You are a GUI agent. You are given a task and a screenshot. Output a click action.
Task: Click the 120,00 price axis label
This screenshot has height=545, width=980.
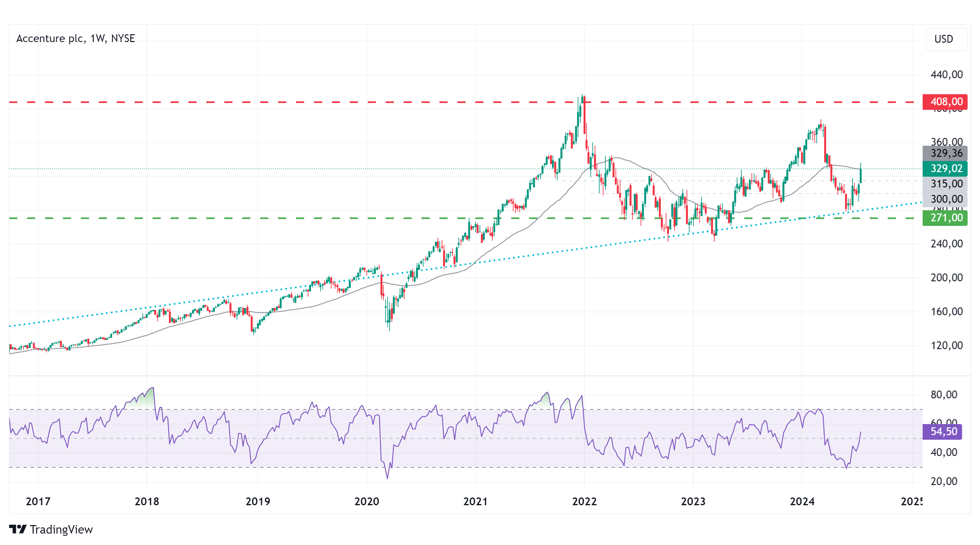click(946, 345)
